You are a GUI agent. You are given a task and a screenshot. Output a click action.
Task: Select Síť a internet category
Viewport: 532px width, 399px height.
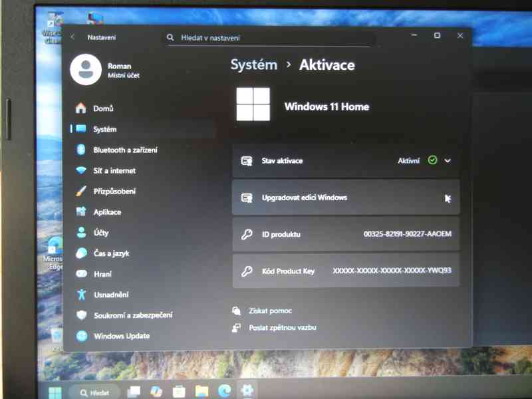click(x=114, y=171)
